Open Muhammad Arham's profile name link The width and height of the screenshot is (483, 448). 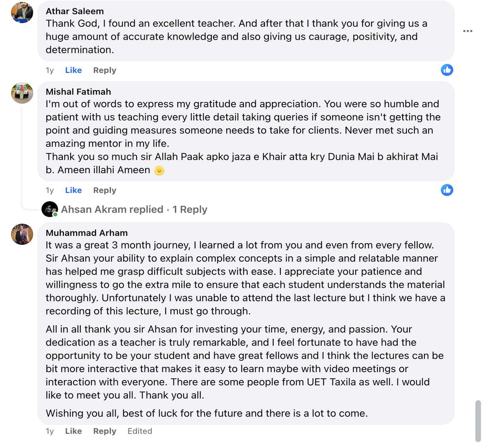(87, 233)
